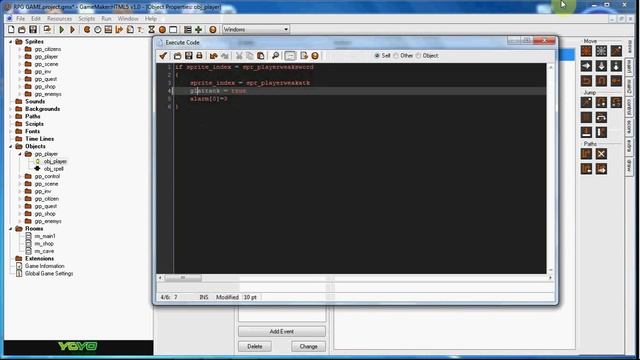640x360 pixels.
Task: Select the Self radio button
Action: [x=377, y=56]
